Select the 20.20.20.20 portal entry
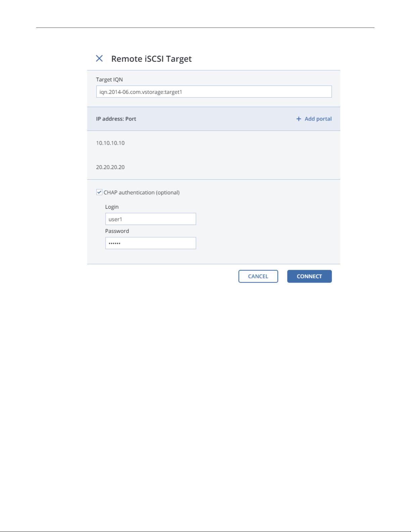 click(110, 167)
